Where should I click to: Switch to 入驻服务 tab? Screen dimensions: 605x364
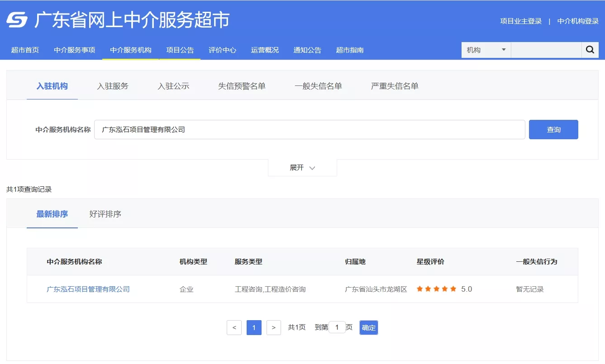tap(113, 86)
